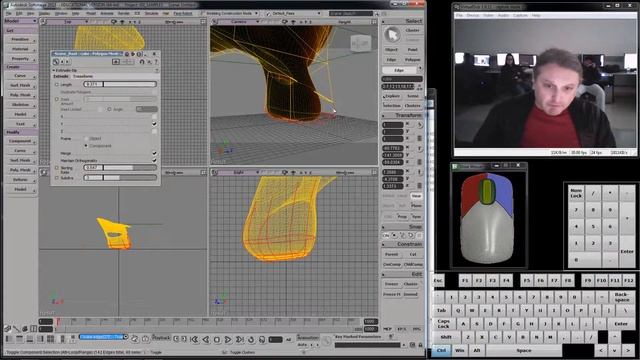The height and width of the screenshot is (360, 640).
Task: Open the Model module dropdown
Action: pos(20,21)
